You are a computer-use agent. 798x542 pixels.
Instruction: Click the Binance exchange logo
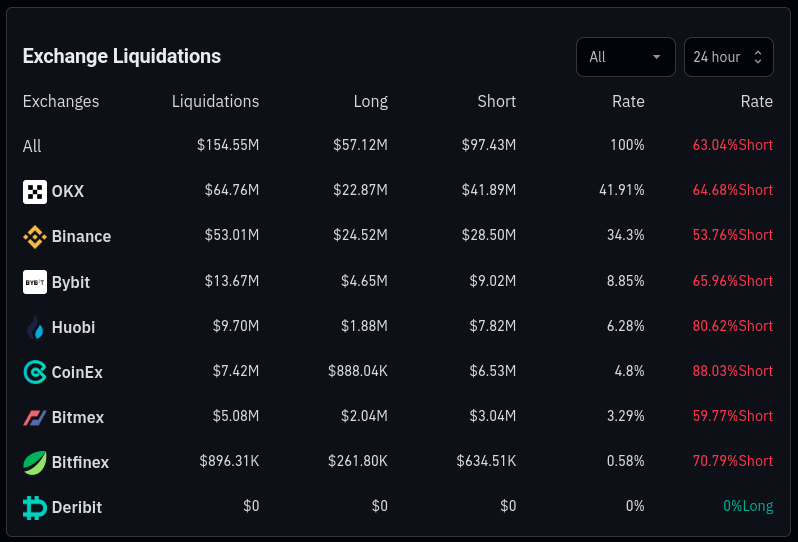pos(35,237)
